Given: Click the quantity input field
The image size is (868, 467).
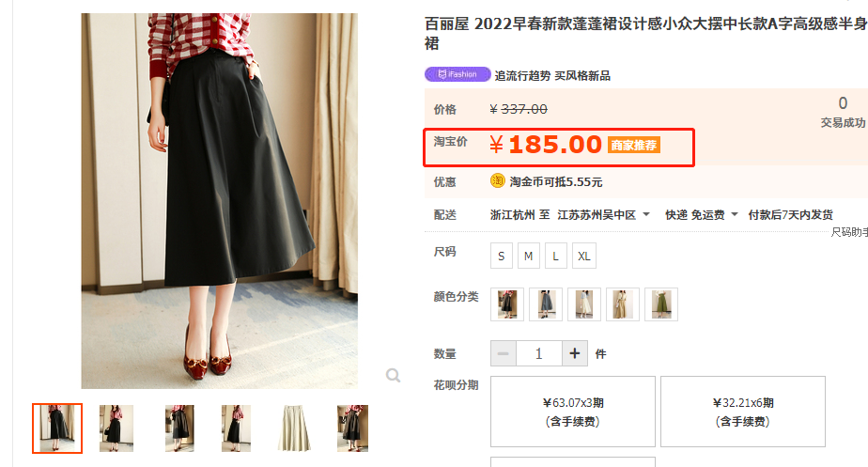Looking at the screenshot, I should point(539,353).
